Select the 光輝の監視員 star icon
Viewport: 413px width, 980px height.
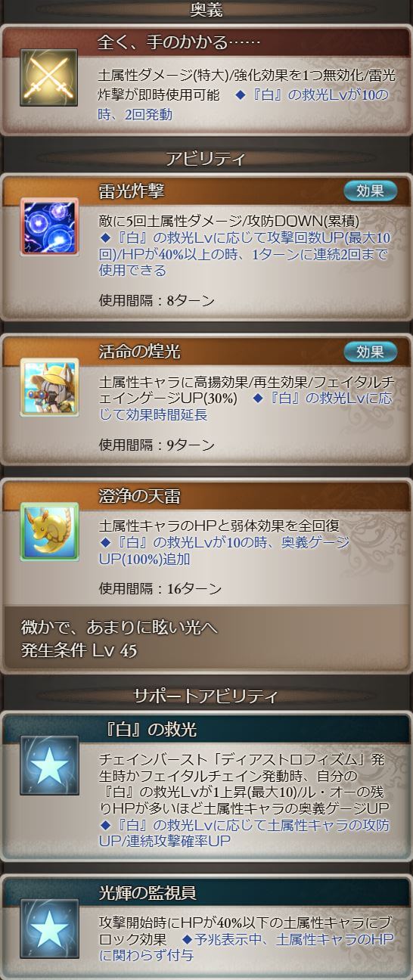click(x=49, y=929)
